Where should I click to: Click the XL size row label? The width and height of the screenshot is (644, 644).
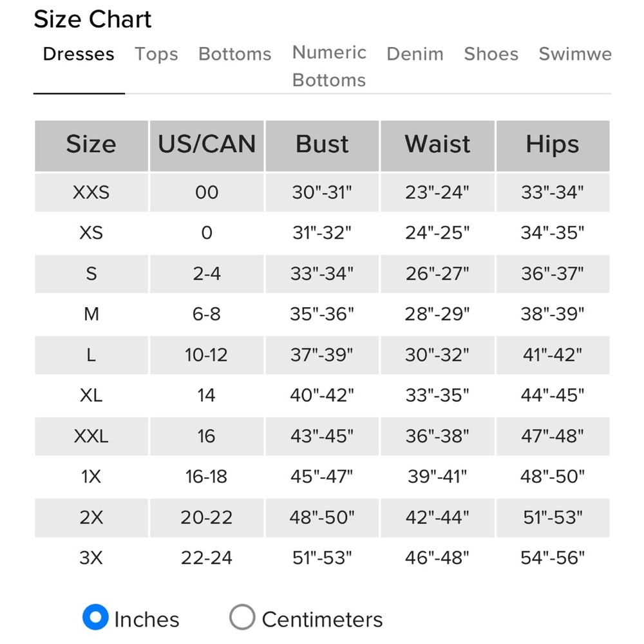[x=91, y=395]
